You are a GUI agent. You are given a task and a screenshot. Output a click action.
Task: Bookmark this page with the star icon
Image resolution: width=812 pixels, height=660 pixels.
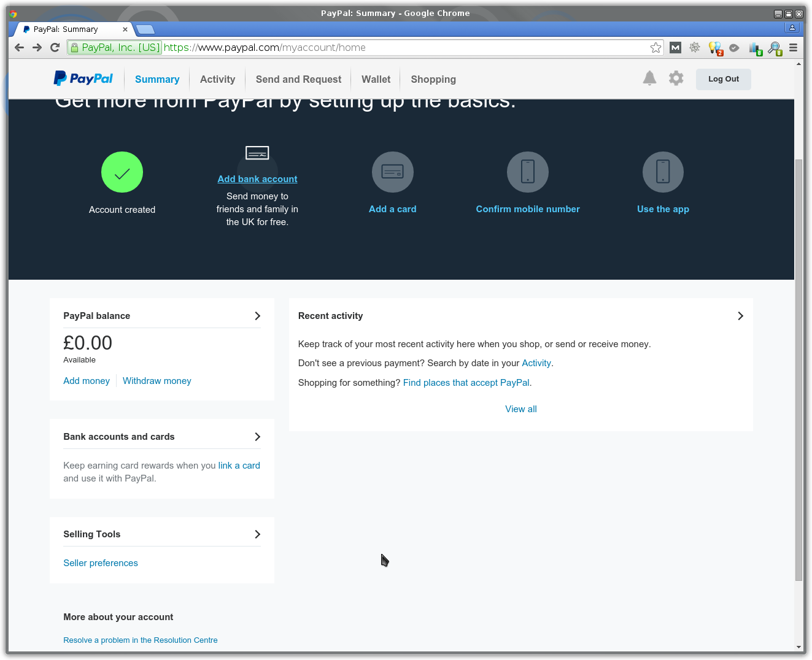656,47
